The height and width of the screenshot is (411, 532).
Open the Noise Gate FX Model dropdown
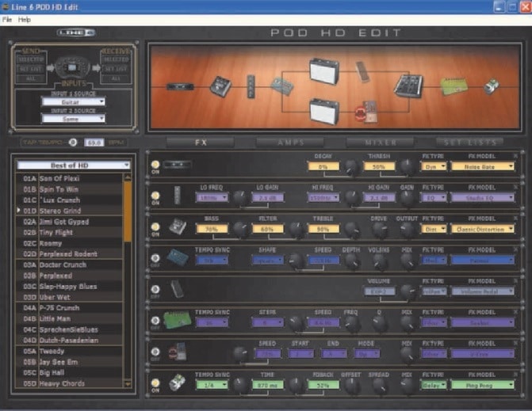tap(482, 166)
